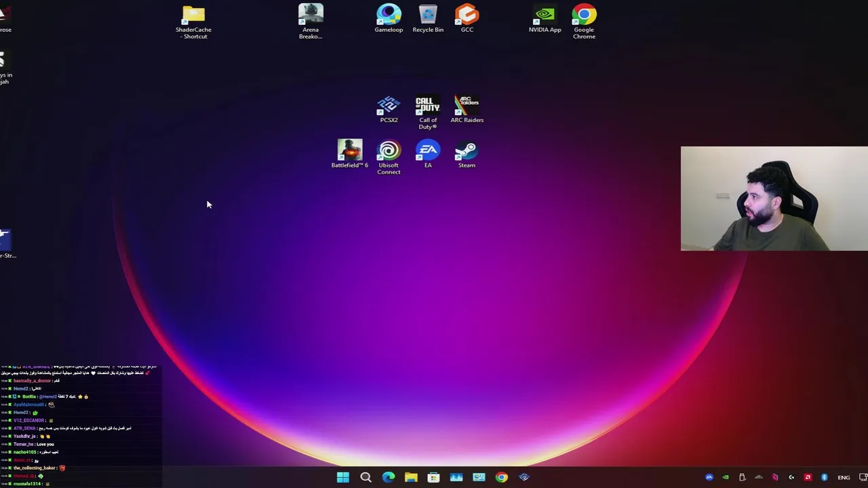Open taskbar Search

pyautogui.click(x=366, y=477)
